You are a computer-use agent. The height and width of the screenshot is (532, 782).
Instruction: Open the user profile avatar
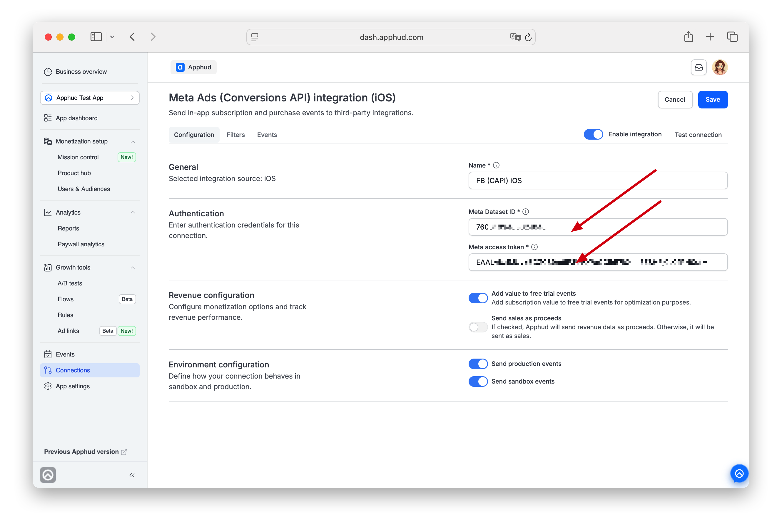720,67
